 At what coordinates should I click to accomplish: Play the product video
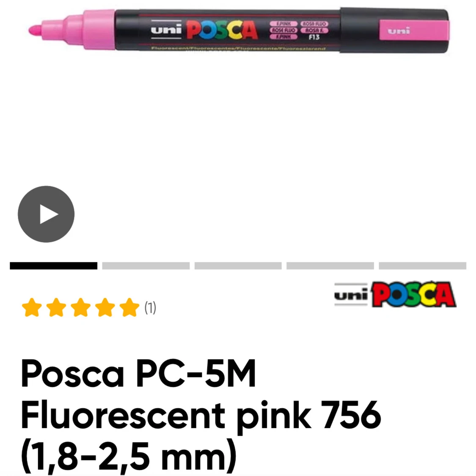click(x=46, y=214)
